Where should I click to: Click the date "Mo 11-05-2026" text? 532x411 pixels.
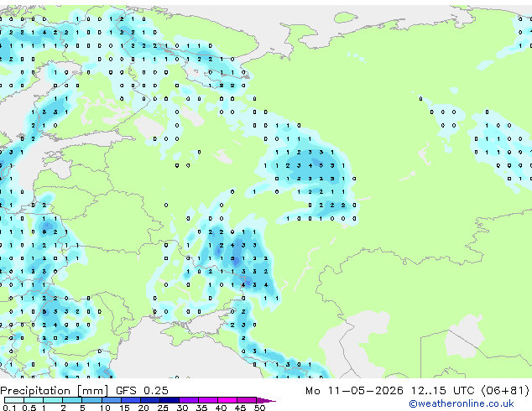click(355, 391)
